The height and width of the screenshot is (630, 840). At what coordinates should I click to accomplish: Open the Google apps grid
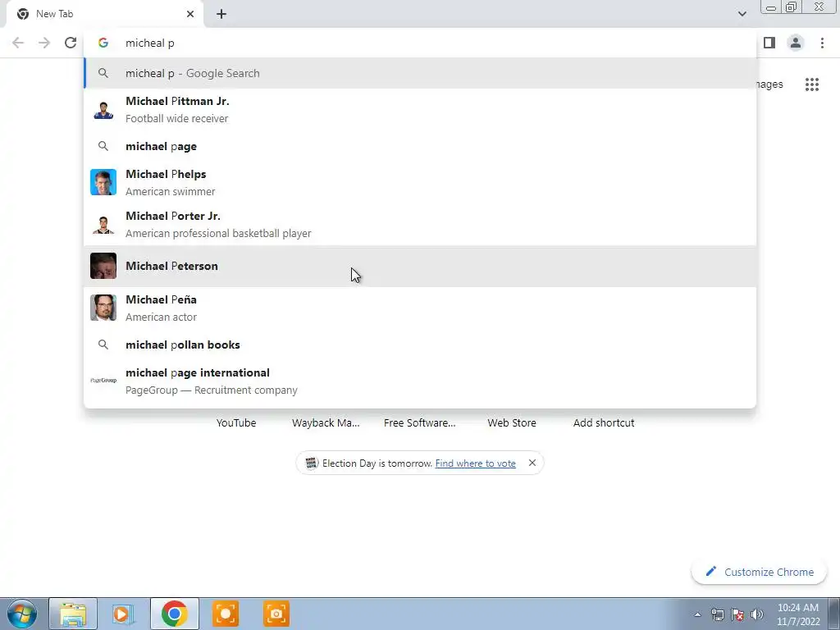pos(812,84)
